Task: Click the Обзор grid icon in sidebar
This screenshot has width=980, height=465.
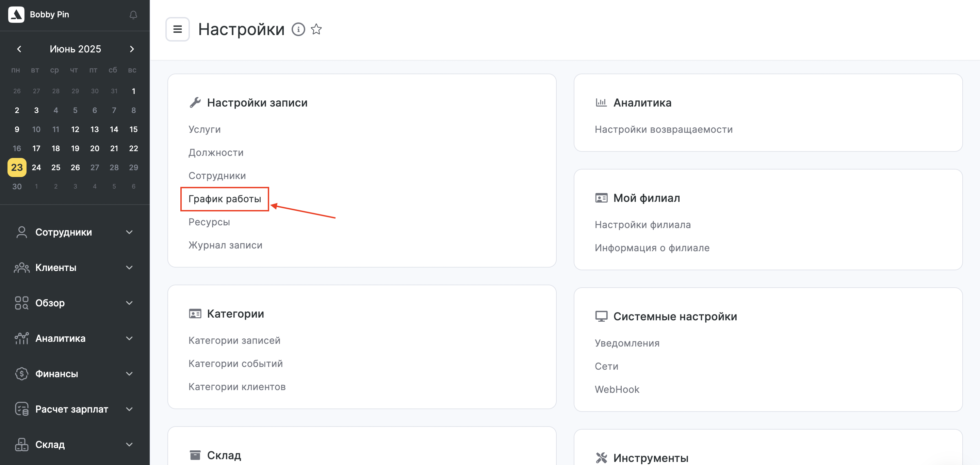Action: [x=22, y=303]
